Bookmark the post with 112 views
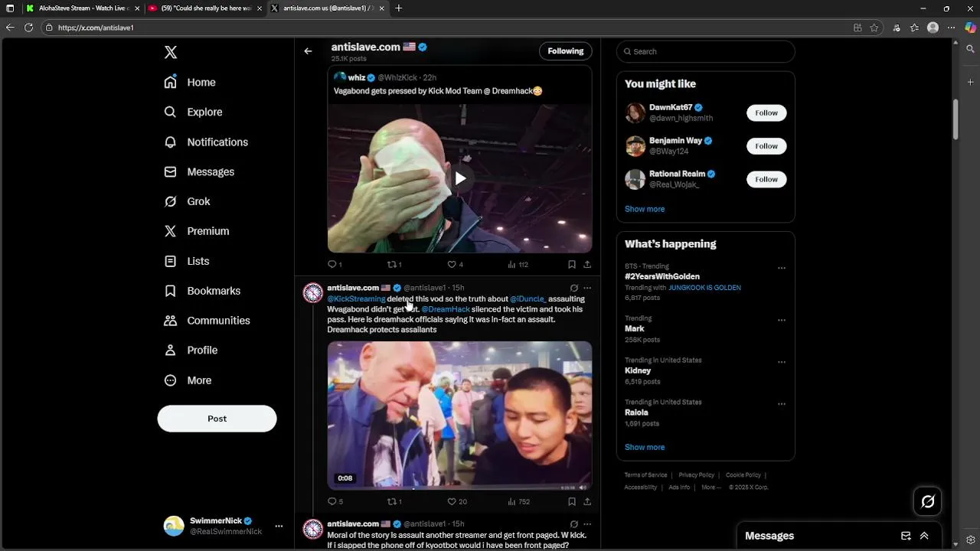980x551 pixels. [572, 265]
